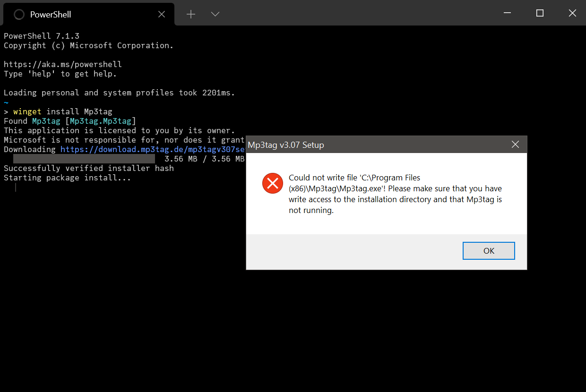This screenshot has height=392, width=586.
Task: Click the PowerShell icon on the terminal tab
Action: pos(19,14)
